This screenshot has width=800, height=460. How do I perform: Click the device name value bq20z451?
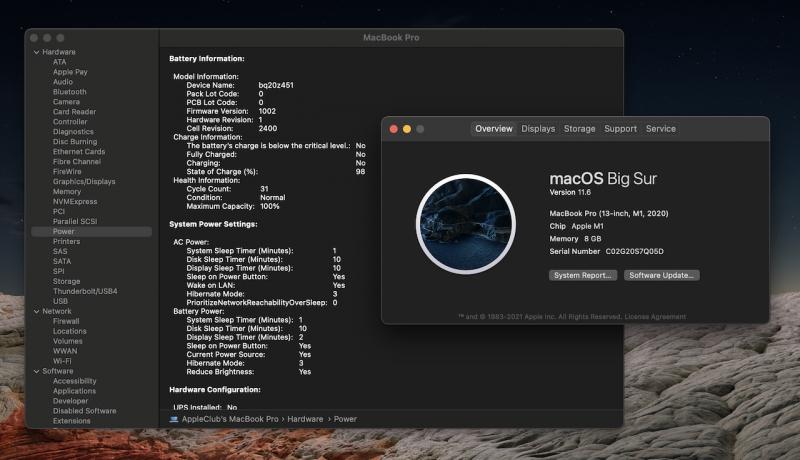pyautogui.click(x=276, y=85)
